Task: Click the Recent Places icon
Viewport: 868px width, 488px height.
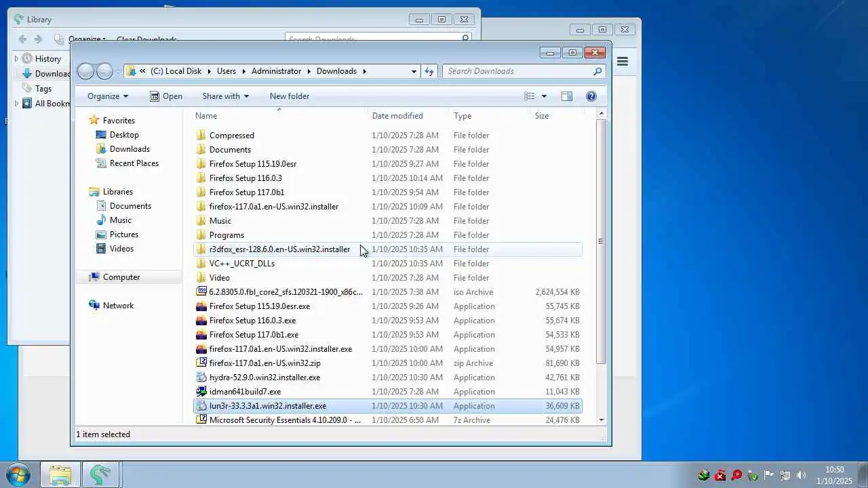Action: [x=101, y=163]
